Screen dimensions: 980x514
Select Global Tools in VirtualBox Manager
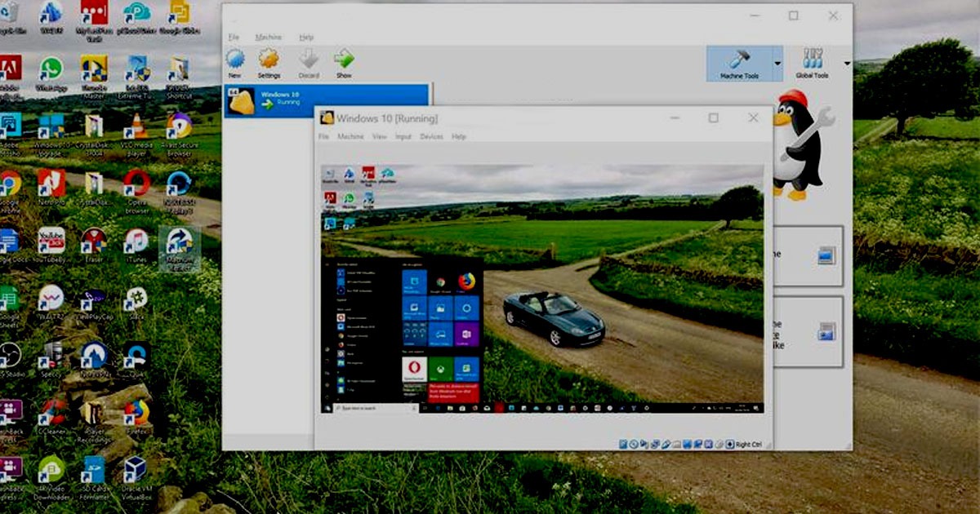coord(812,64)
